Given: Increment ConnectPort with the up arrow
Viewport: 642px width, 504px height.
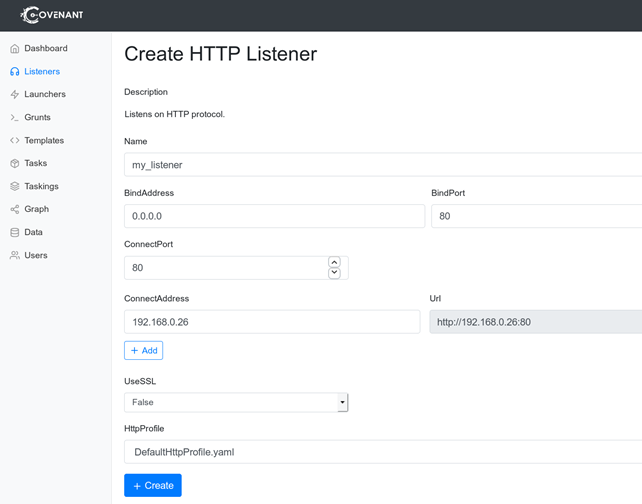Looking at the screenshot, I should [334, 262].
